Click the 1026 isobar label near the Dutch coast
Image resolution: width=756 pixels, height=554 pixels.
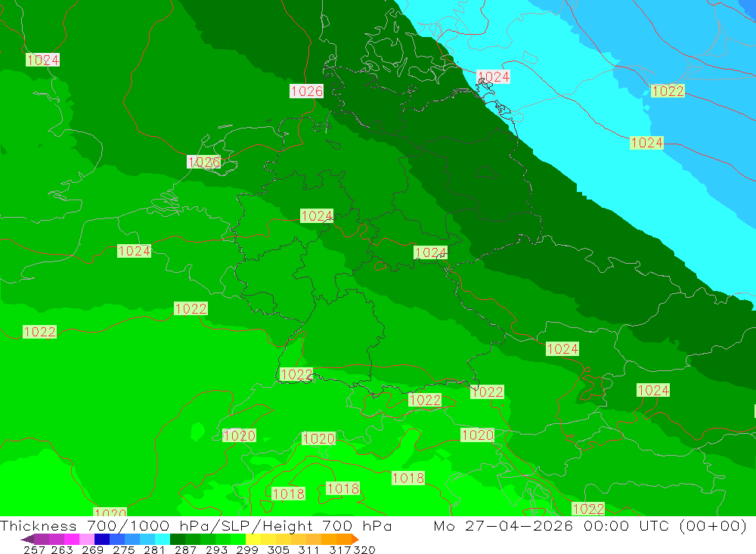coord(203,162)
